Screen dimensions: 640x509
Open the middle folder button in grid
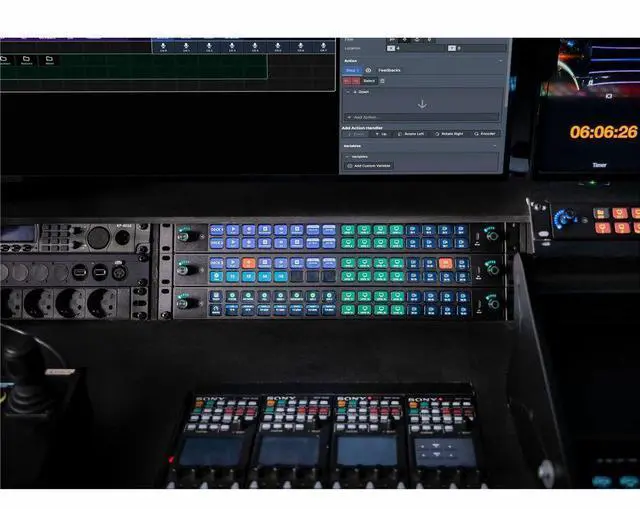(x=27, y=60)
